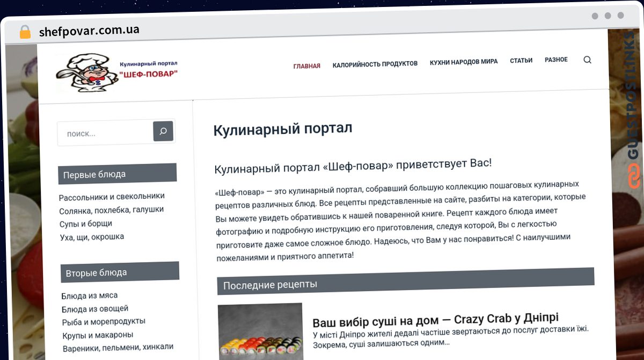The height and width of the screenshot is (360, 644).
Task: Open КУХНИ НАРОДОВ МИРА menu item
Action: pos(464,62)
